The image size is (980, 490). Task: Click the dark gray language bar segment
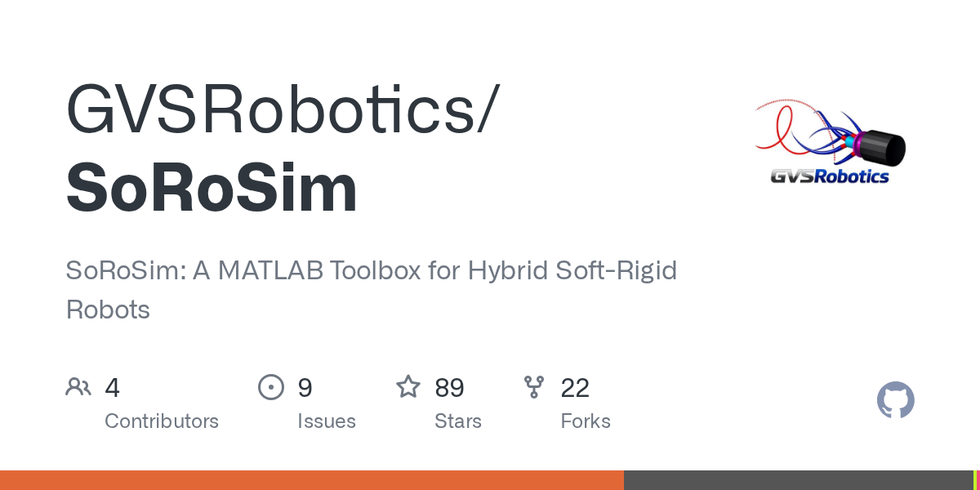(x=799, y=480)
